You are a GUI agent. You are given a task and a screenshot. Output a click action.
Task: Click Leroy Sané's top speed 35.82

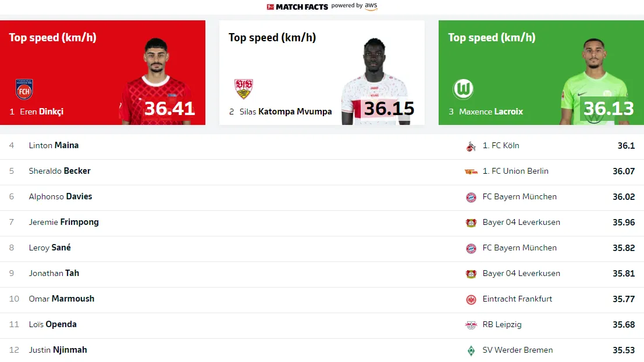coord(623,248)
